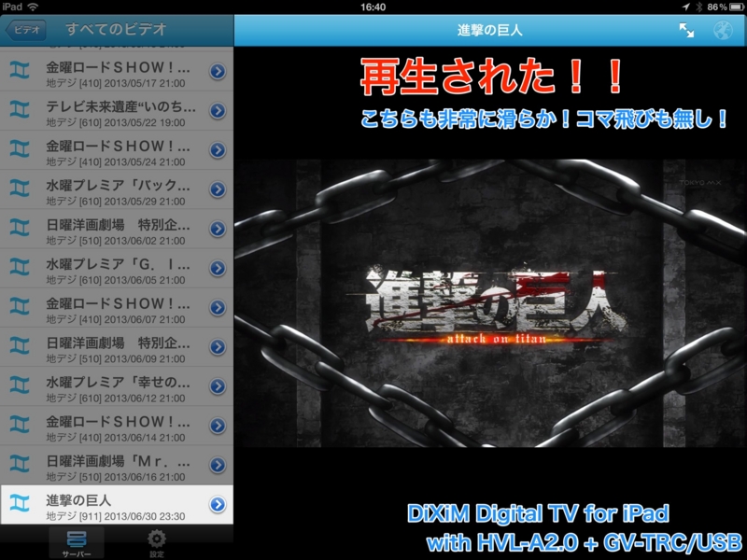Viewport: 747px width, 560px height.
Task: Select 水曜プレミア「G.I video
Action: pyautogui.click(x=117, y=268)
